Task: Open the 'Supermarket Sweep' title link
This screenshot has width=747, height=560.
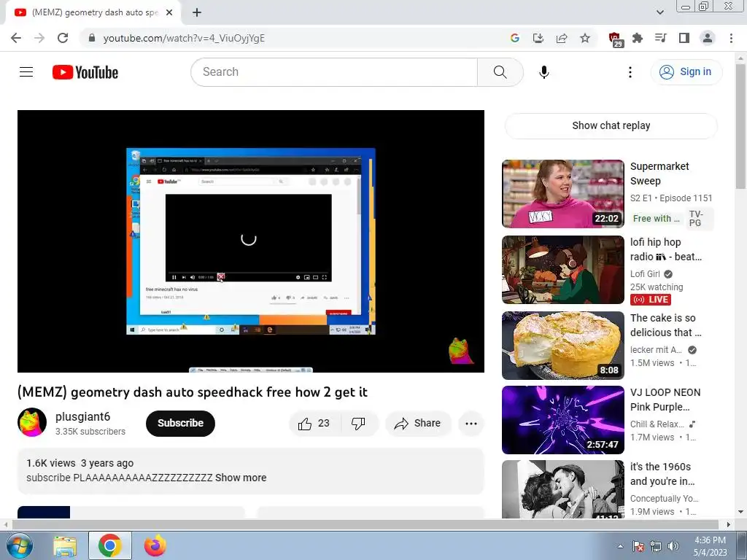Action: [x=659, y=174]
